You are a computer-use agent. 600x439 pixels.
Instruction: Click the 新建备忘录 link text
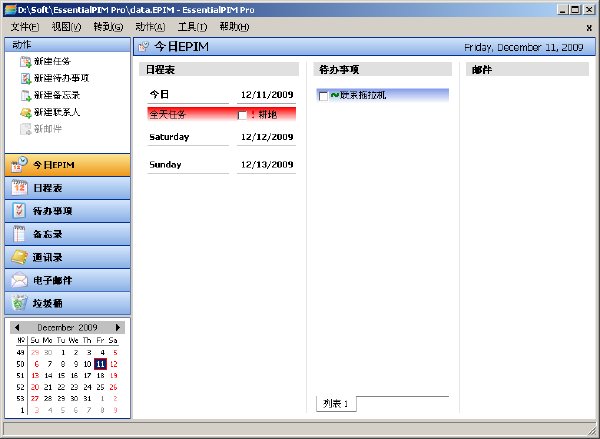click(57, 95)
